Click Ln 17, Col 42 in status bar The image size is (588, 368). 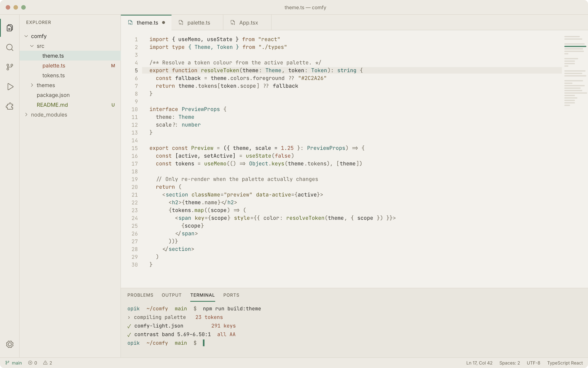pos(479,363)
